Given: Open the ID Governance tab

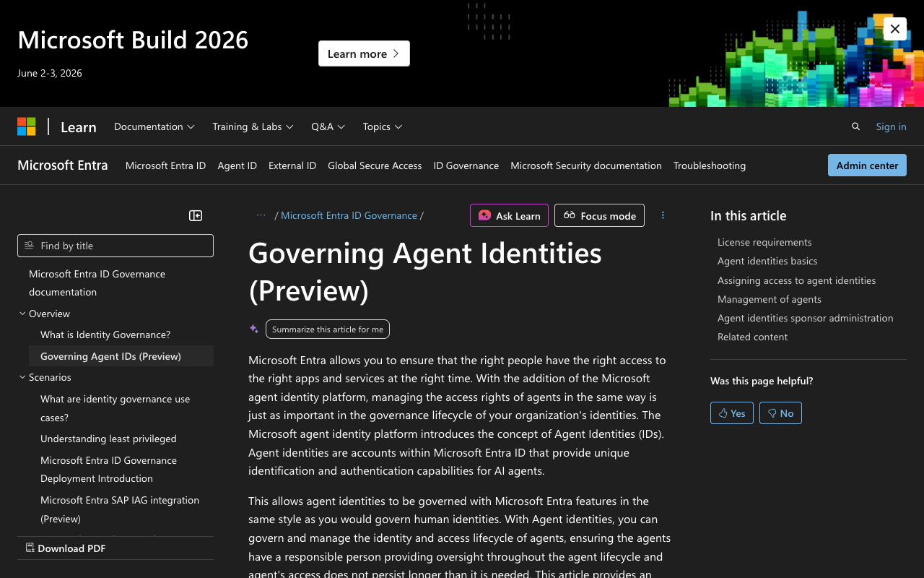Looking at the screenshot, I should (x=466, y=165).
